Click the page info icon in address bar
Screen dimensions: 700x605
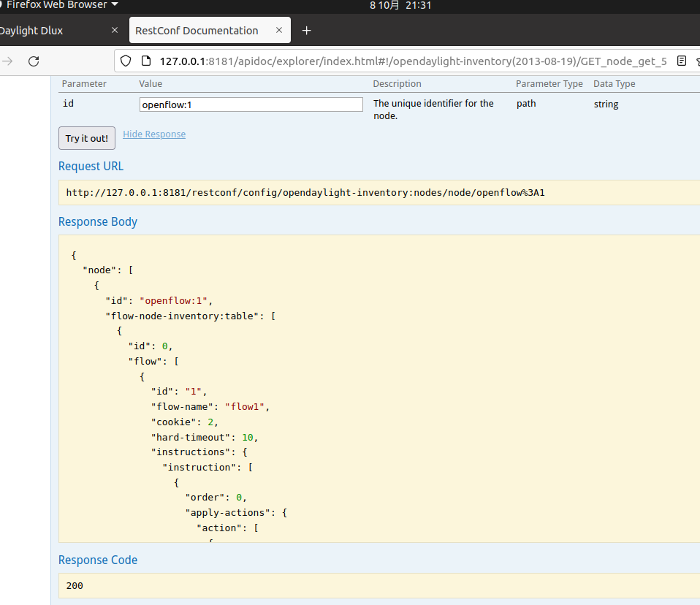click(145, 61)
